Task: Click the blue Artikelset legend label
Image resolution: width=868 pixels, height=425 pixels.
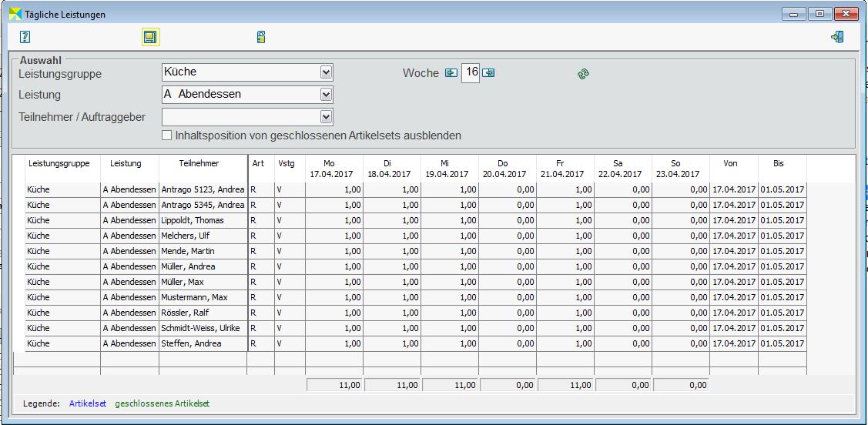Action: 88,404
